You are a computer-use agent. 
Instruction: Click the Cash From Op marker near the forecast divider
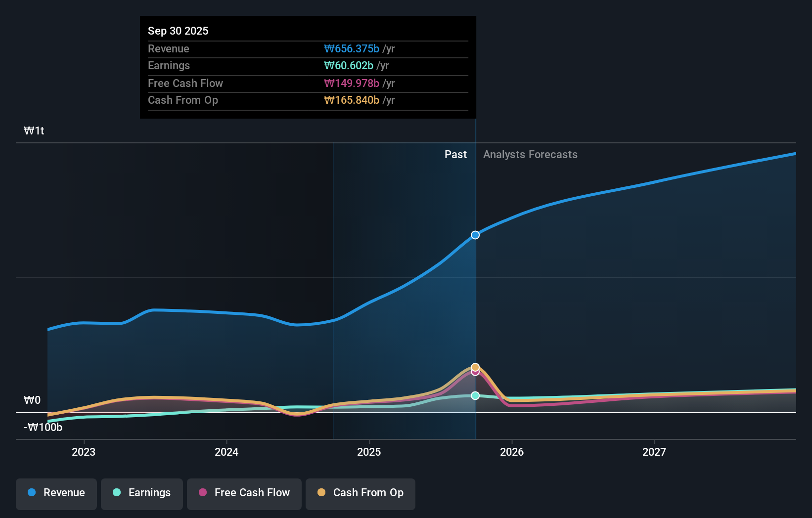(x=475, y=367)
